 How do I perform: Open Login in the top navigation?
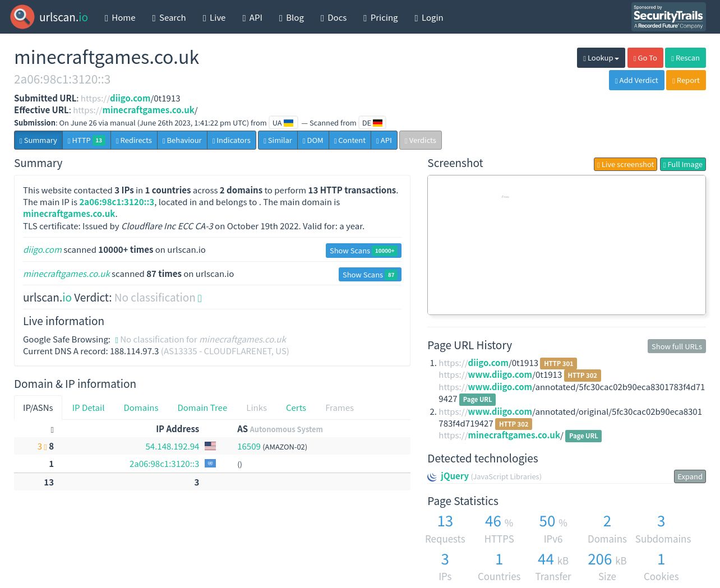click(429, 17)
